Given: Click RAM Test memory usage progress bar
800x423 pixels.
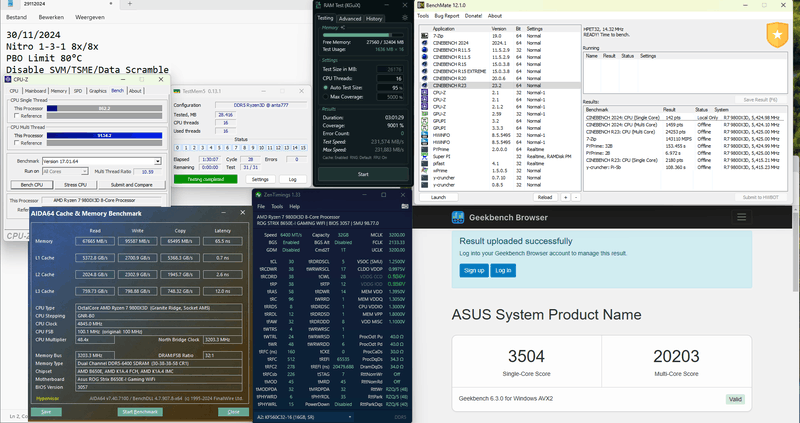Looking at the screenshot, I should click(x=363, y=35).
